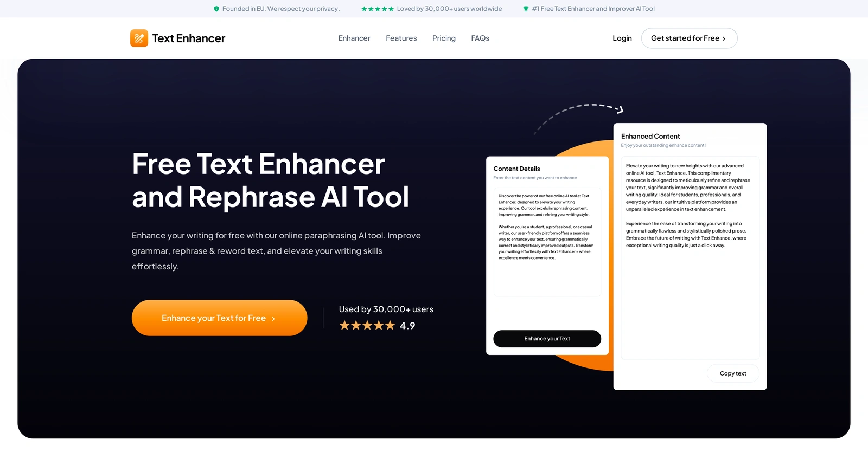Click the 'Content Details' heading
This screenshot has width=868, height=452.
(516, 169)
